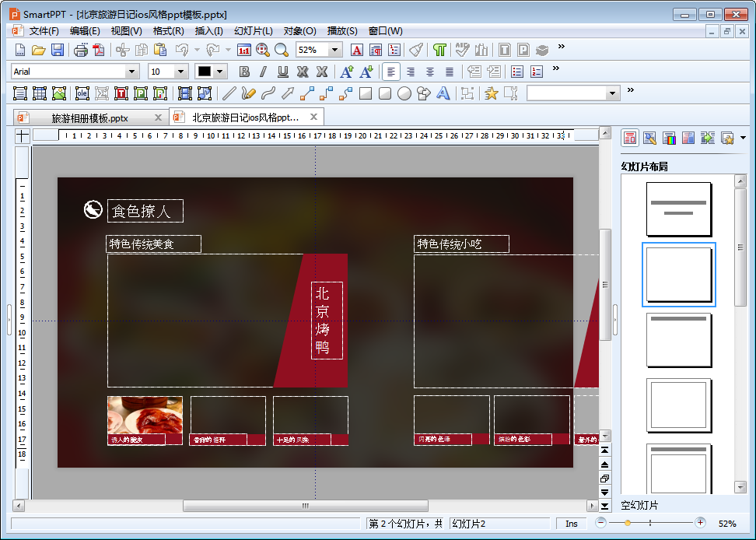The height and width of the screenshot is (540, 756).
Task: Expand the standard toolbar overflow chevron
Action: [x=562, y=47]
